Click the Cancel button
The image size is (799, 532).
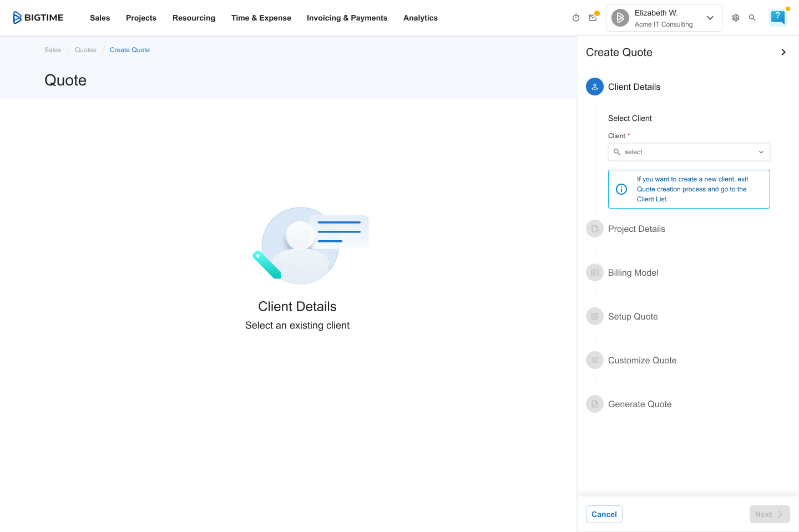click(x=604, y=514)
